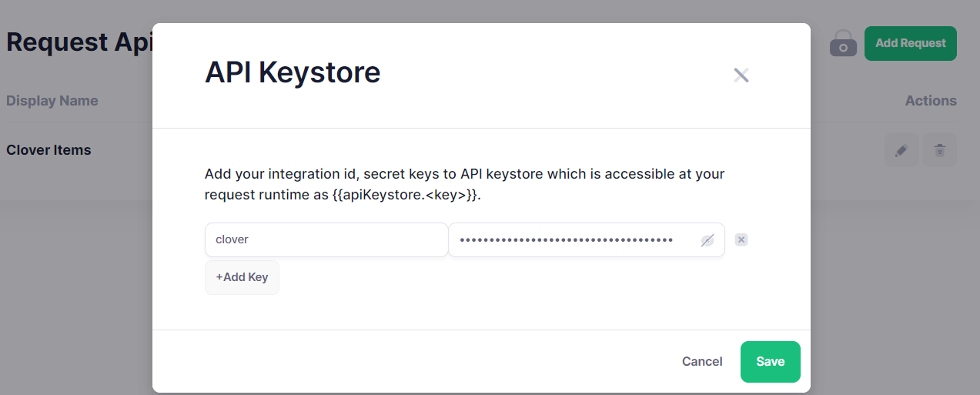Remove the clover key row
Screen dimensions: 980x395
(x=741, y=239)
